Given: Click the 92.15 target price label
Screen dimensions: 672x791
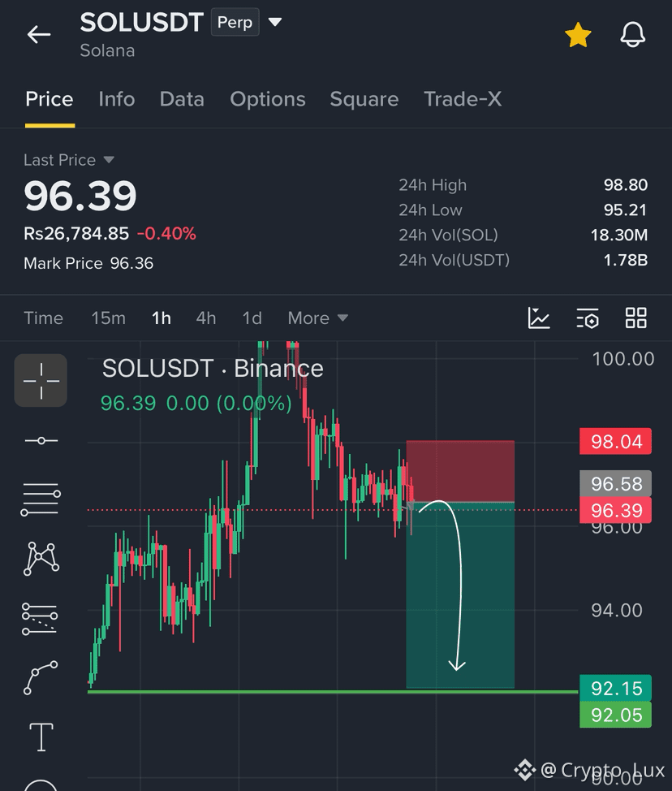Looking at the screenshot, I should [x=615, y=688].
